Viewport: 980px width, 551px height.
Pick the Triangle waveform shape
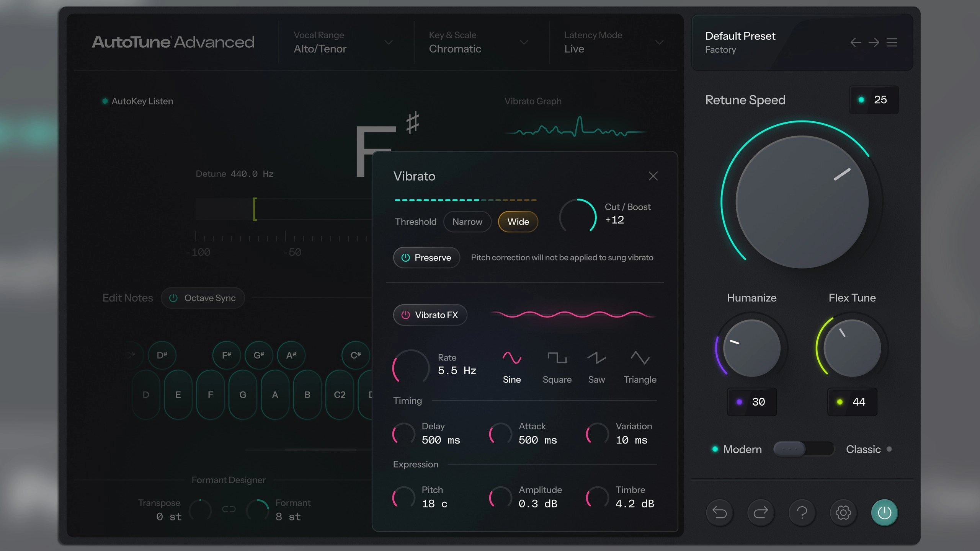point(640,367)
